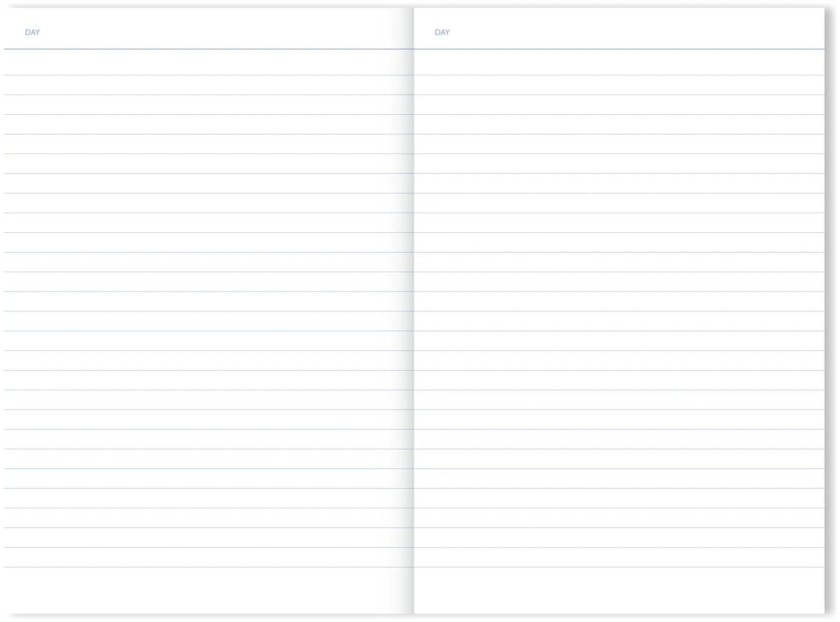The height and width of the screenshot is (622, 840).
Task: Select third writing row on right page
Action: (x=619, y=105)
